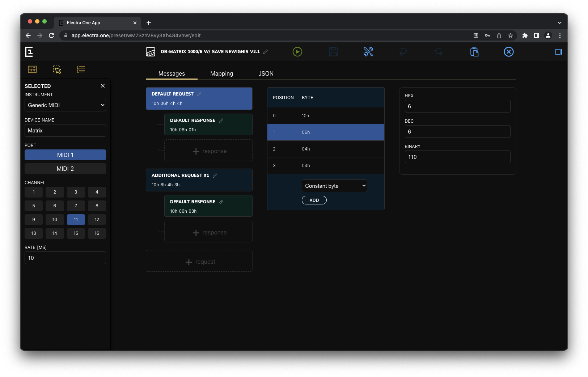Switch to the JSON tab

pyautogui.click(x=266, y=73)
